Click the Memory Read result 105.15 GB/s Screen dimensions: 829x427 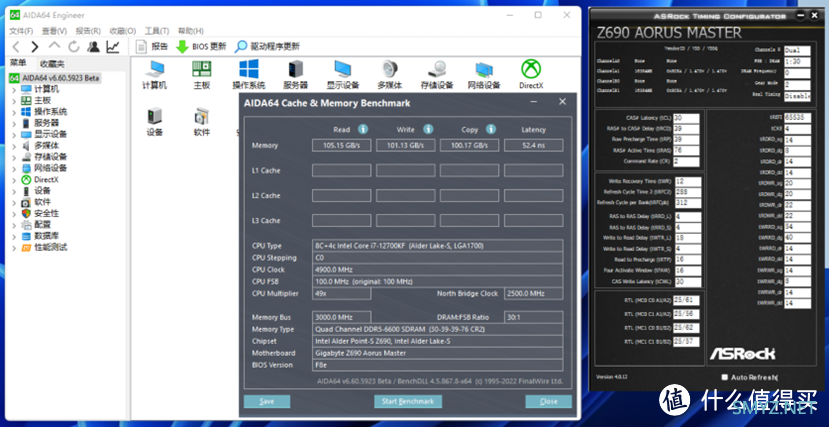pyautogui.click(x=342, y=145)
